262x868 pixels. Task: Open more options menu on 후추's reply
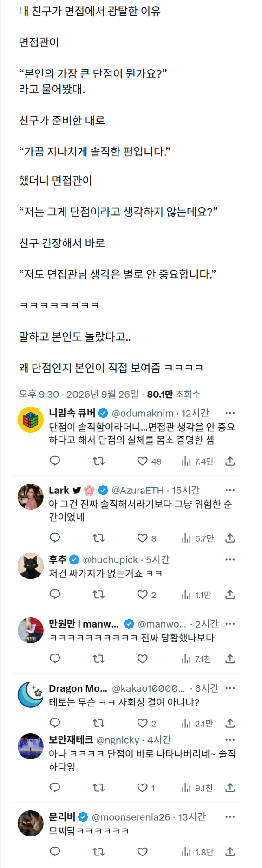230,560
